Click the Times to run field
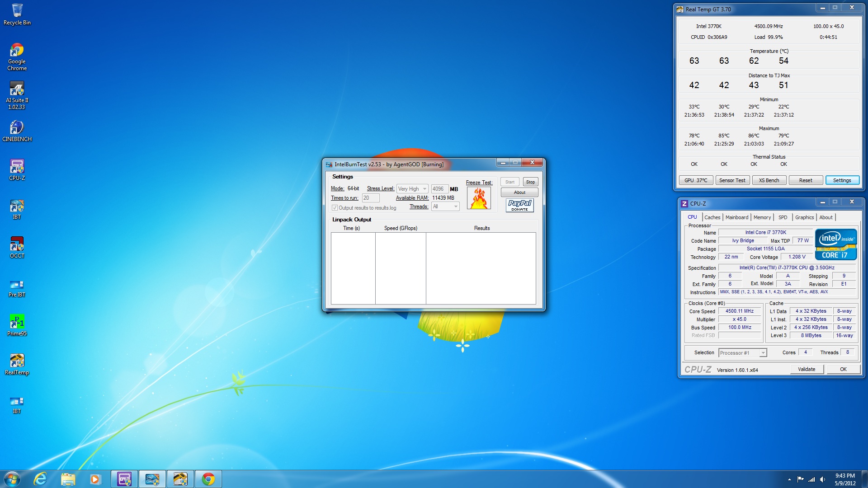This screenshot has height=488, width=868. pos(371,198)
